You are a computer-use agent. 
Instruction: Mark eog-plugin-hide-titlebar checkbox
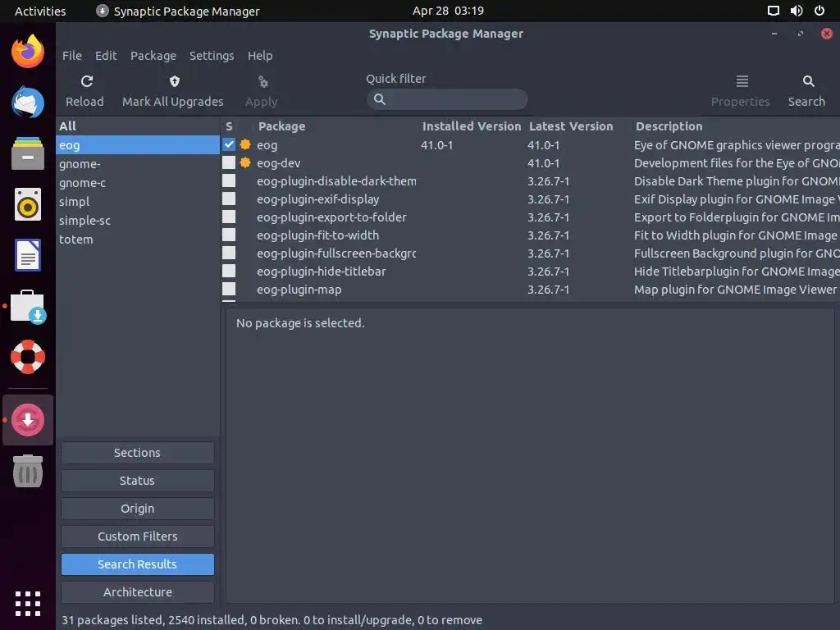point(229,272)
